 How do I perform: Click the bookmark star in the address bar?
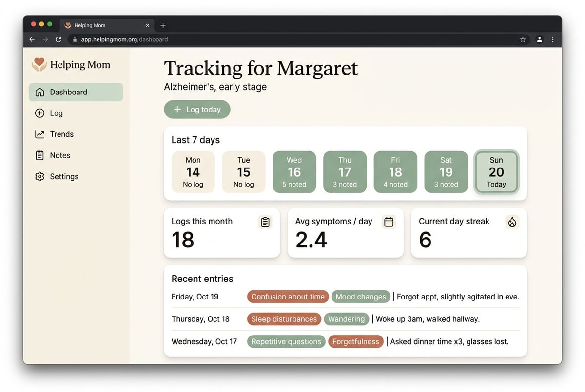523,39
